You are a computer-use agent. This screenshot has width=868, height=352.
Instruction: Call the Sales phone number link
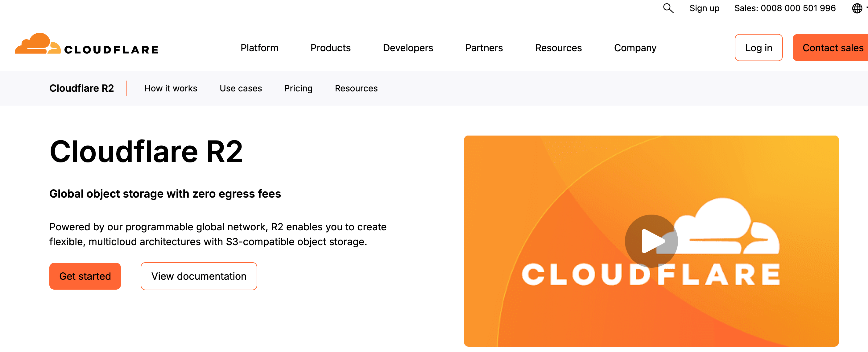point(784,8)
